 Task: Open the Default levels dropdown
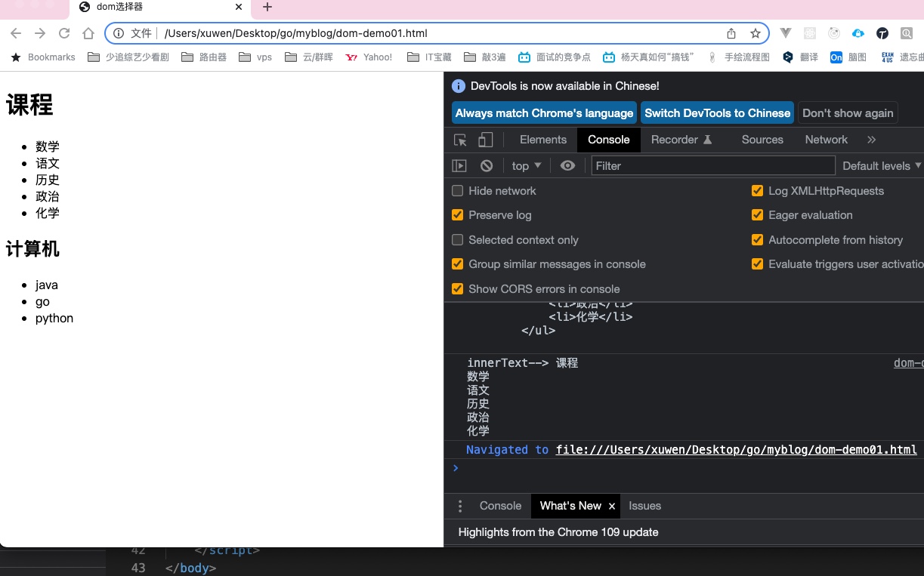coord(882,165)
